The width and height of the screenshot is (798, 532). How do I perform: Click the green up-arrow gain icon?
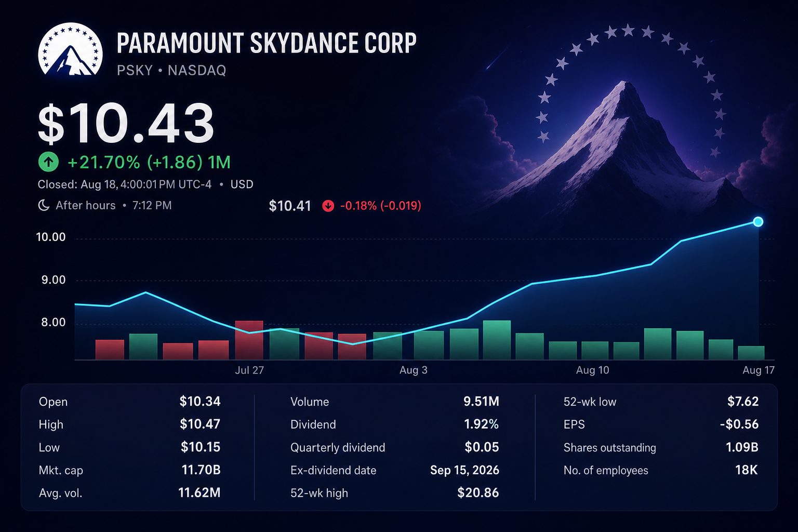48,162
